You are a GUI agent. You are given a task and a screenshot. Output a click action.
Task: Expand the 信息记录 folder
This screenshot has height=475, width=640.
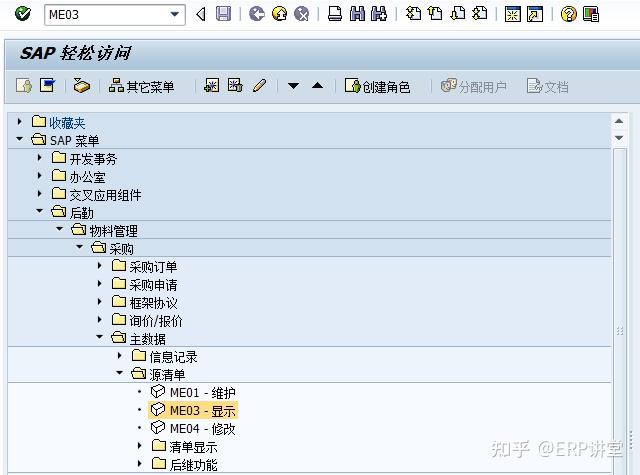[119, 355]
